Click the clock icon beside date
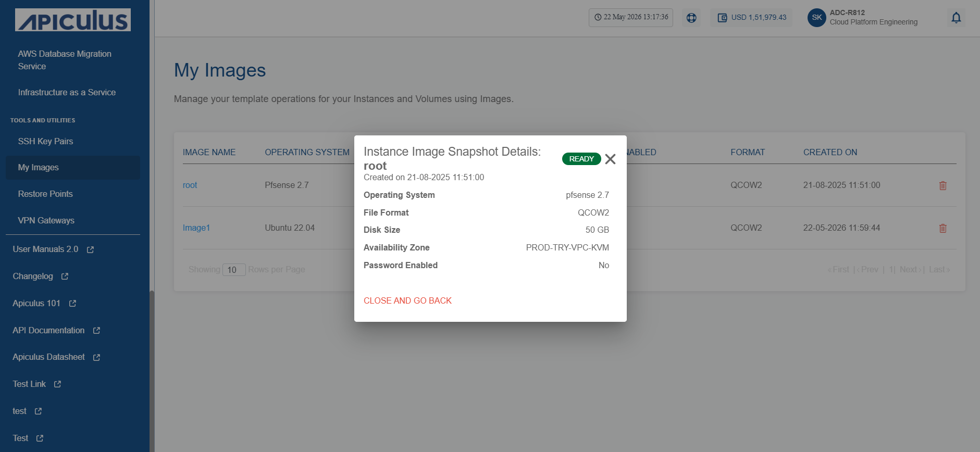The height and width of the screenshot is (452, 980). [598, 17]
